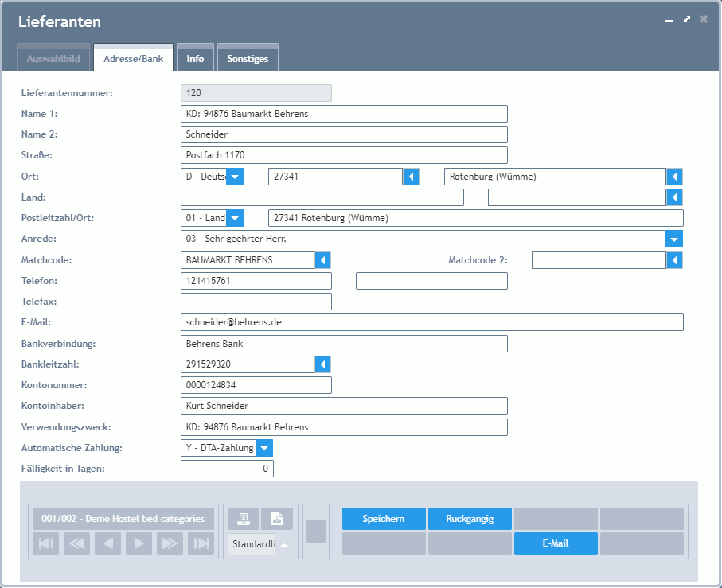Image resolution: width=722 pixels, height=588 pixels.
Task: Open the lookup arrow beside Matchcode 2 field
Action: point(674,260)
